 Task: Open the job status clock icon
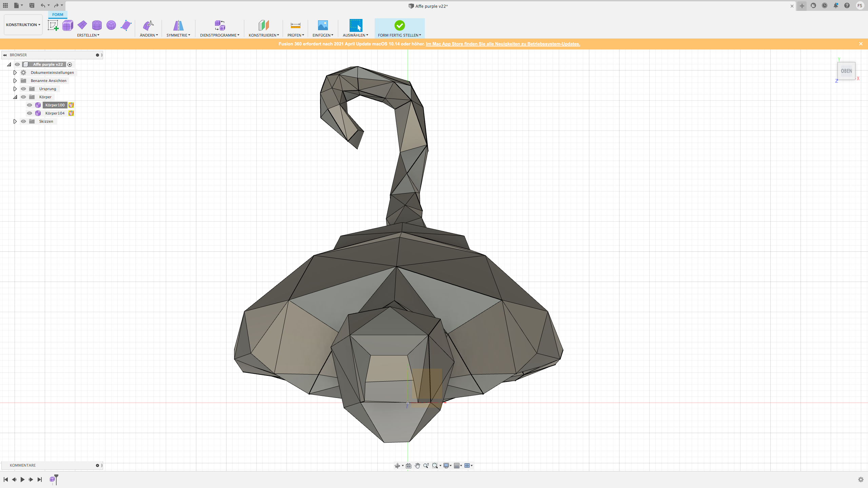tap(825, 5)
